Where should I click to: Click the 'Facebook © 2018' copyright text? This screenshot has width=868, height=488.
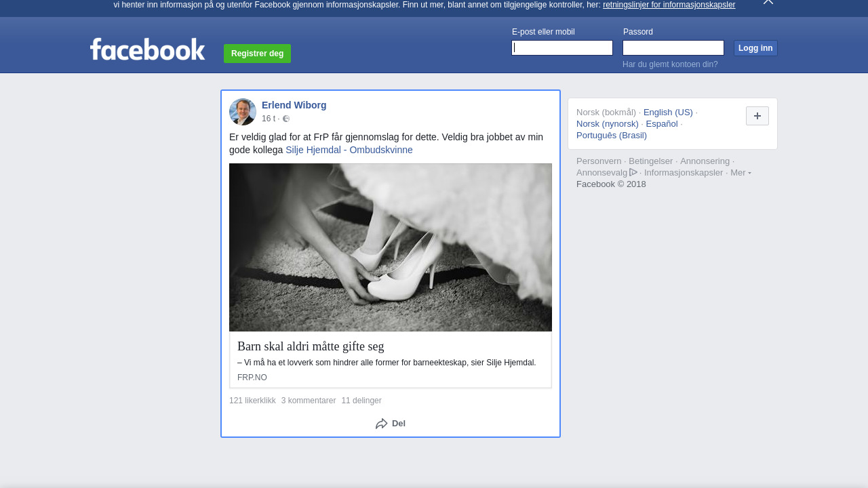[x=611, y=184]
